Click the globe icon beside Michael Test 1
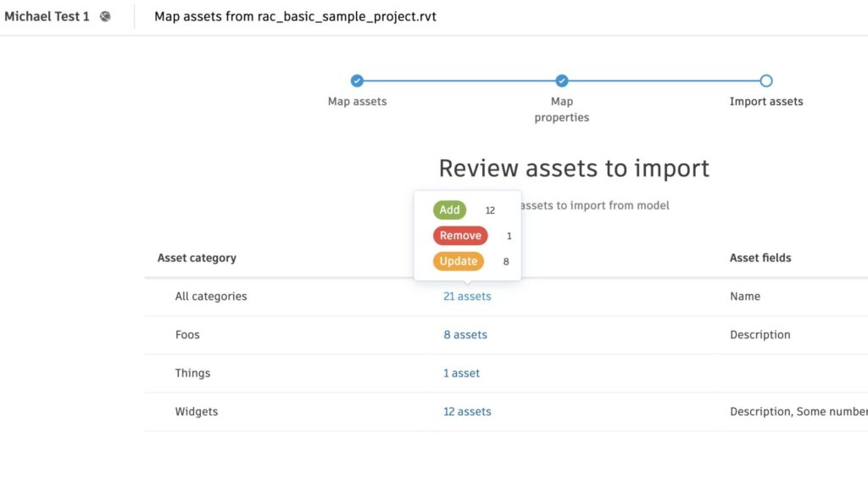The height and width of the screenshot is (485, 868). click(105, 17)
